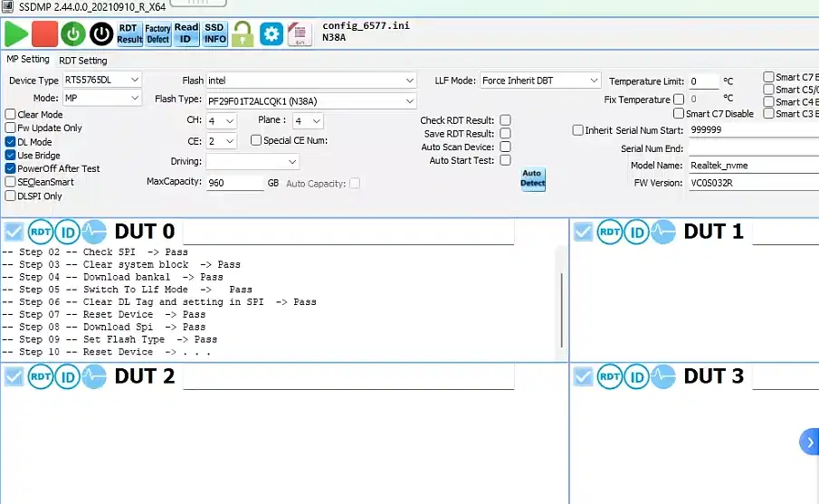Viewport: 819px width, 504px height.
Task: Open RDT Result toolbar button
Action: tap(129, 34)
